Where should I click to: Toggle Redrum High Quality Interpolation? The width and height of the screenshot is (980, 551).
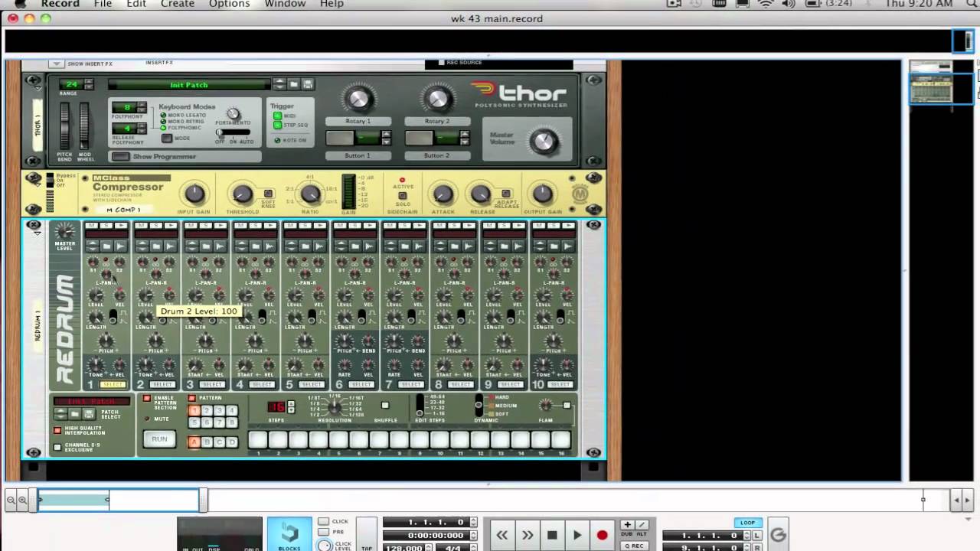click(x=57, y=430)
